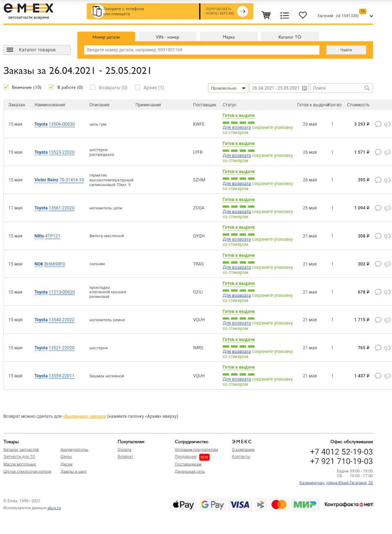
Task: Open the Victor Reinz 70-31414-10 link
Action: [x=59, y=180]
